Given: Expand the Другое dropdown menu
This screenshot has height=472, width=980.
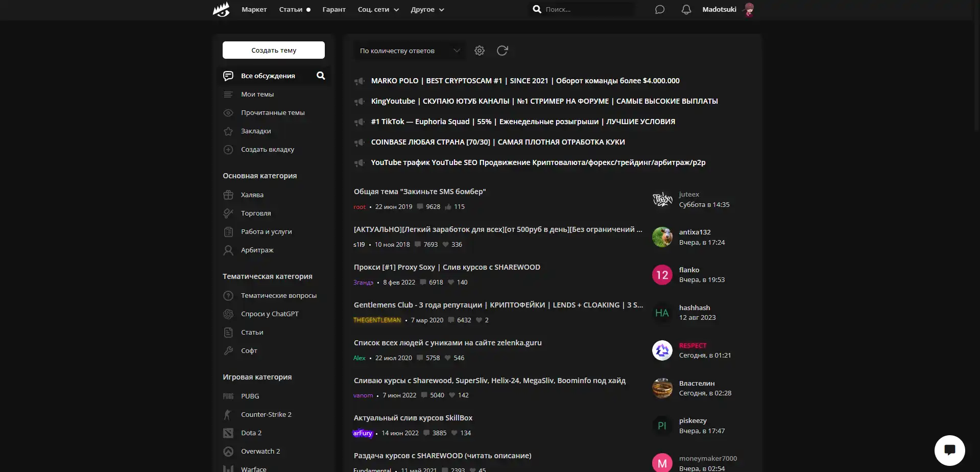Looking at the screenshot, I should click(427, 10).
